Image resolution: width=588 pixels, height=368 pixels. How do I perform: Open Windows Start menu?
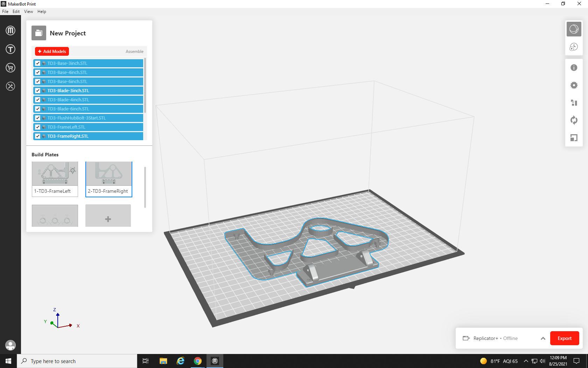pos(8,361)
